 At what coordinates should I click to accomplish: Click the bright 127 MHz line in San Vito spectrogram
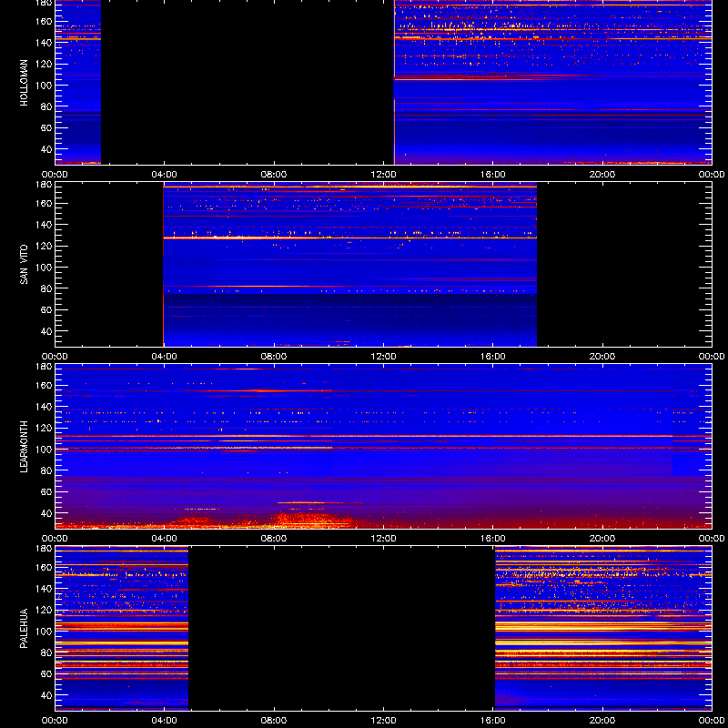pyautogui.click(x=350, y=238)
